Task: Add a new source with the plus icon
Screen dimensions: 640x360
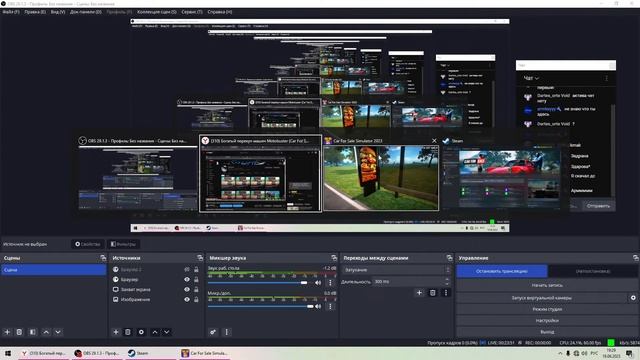Action: 116,332
